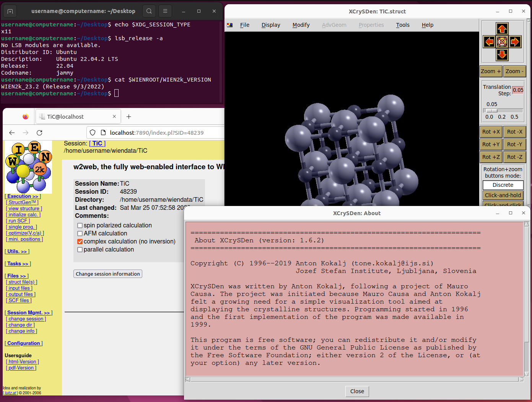Expand the Files >> section
Image resolution: width=532 pixels, height=402 pixels.
point(16,276)
